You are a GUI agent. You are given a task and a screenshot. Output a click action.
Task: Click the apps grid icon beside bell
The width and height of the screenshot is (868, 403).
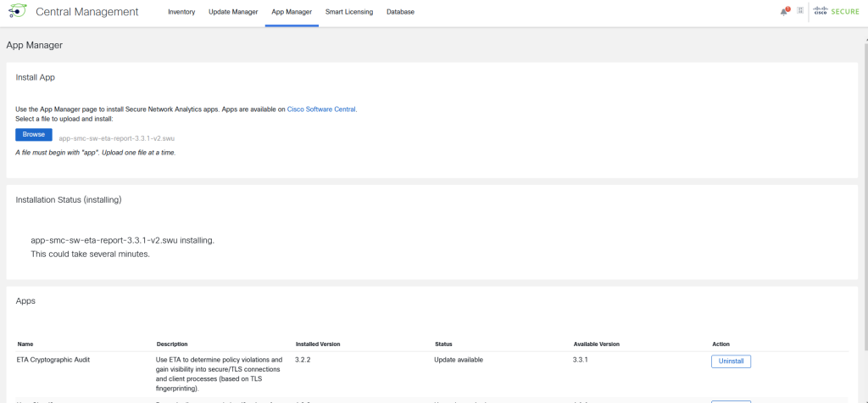tap(800, 10)
